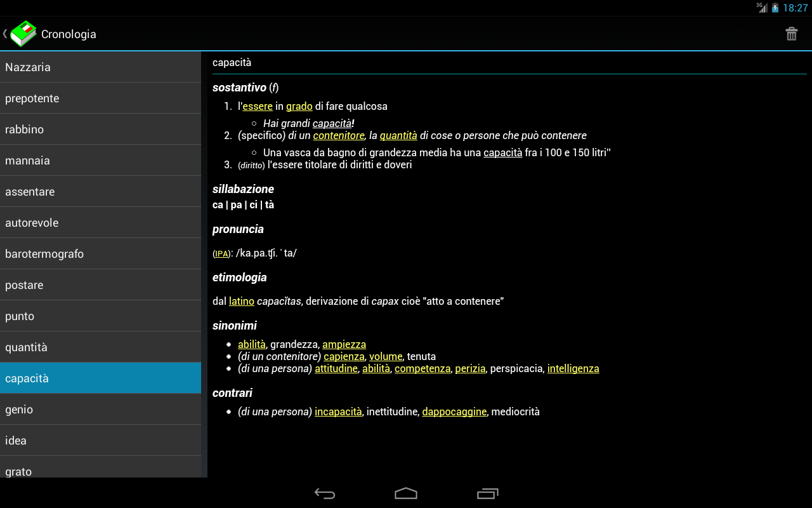Viewport: 812px width, 508px height.
Task: Open the IPA pronunciation link
Action: click(x=221, y=253)
